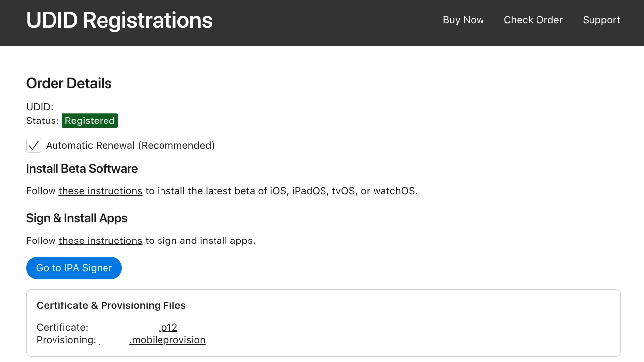Open the sign and install apps instructions link
This screenshot has width=644, height=362.
coord(101,241)
